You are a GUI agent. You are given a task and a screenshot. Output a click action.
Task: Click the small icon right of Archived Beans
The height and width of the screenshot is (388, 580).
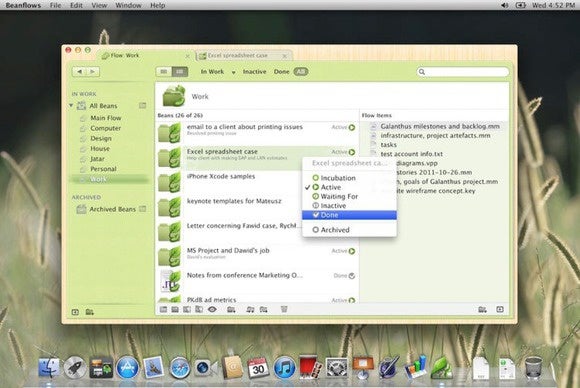[x=142, y=209]
